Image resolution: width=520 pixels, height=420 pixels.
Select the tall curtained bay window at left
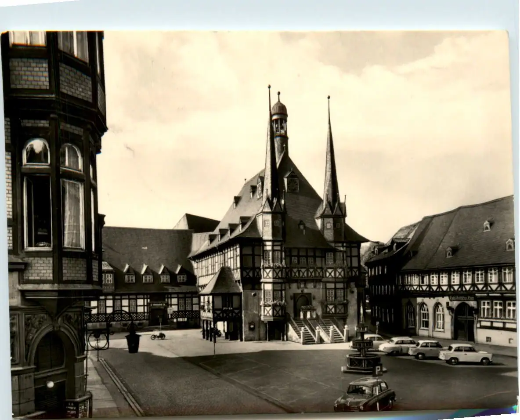coord(72,214)
